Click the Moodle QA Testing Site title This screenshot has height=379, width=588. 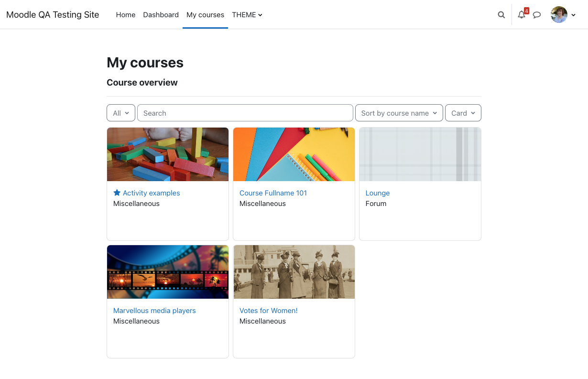pyautogui.click(x=53, y=15)
